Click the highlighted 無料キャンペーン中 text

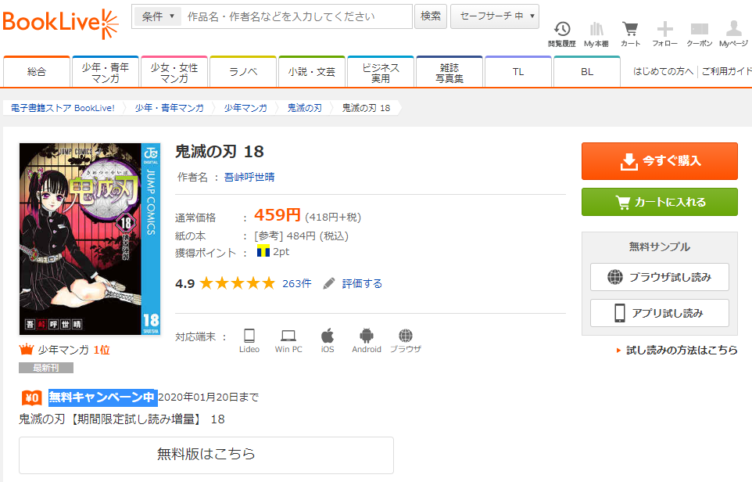pyautogui.click(x=102, y=398)
